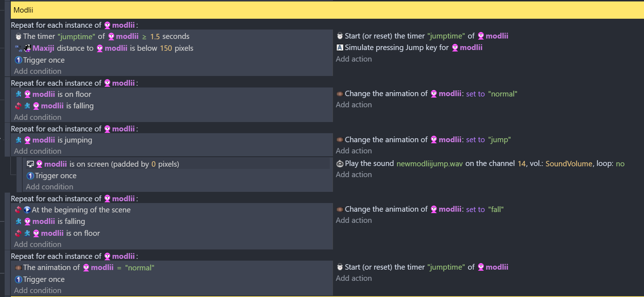
Task: Click the animation icon of set to "jump" action
Action: pyautogui.click(x=340, y=140)
